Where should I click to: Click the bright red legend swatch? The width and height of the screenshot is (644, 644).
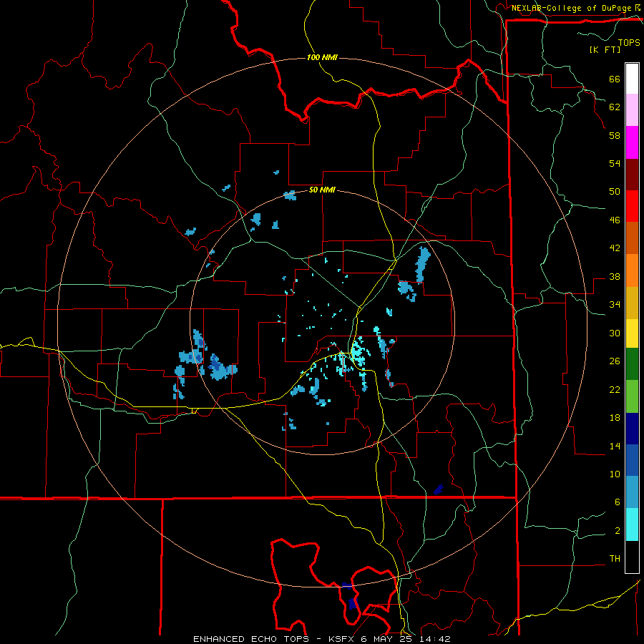(x=632, y=206)
